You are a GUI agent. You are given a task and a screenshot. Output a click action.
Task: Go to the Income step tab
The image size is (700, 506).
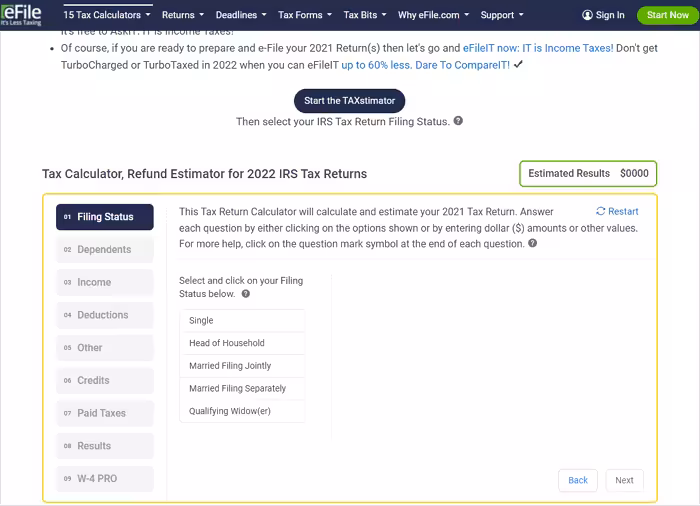(x=105, y=283)
